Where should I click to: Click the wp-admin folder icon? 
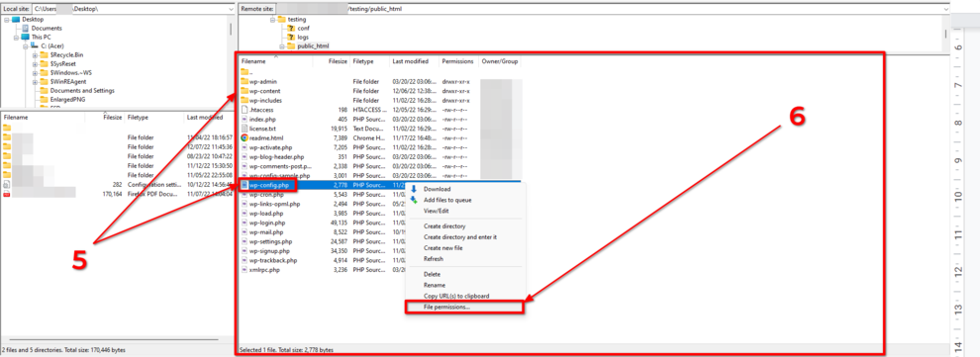click(x=245, y=81)
